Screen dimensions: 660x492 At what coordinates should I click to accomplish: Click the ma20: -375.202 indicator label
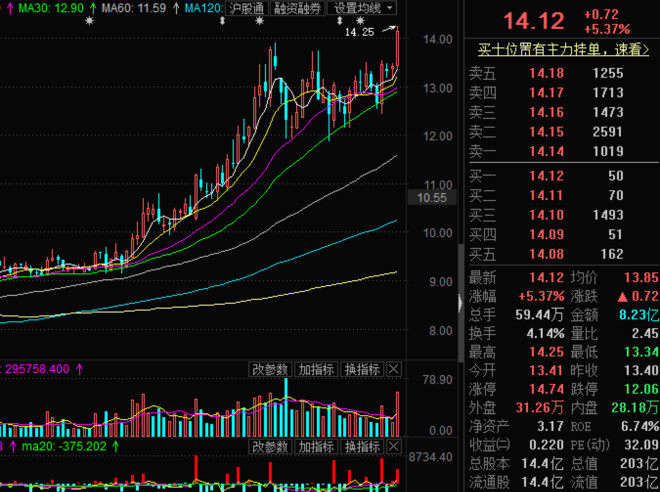[64, 446]
